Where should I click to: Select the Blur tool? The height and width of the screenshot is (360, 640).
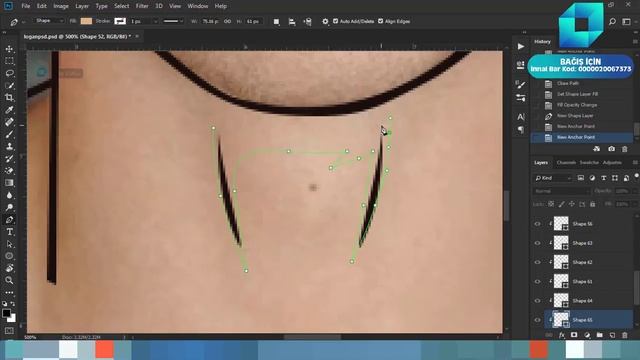point(9,195)
